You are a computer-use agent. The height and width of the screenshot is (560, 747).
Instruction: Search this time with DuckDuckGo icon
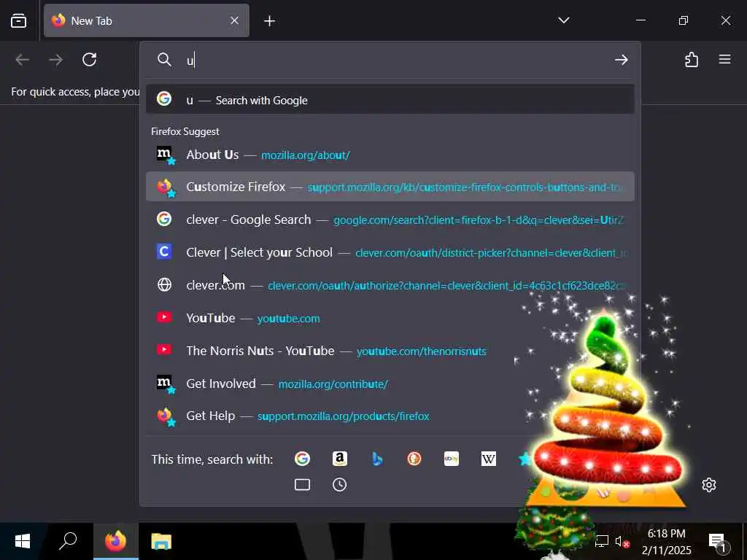point(414,459)
